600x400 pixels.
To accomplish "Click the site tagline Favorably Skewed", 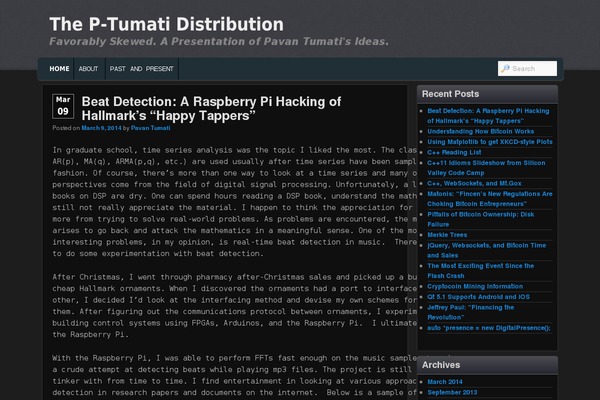I will coord(219,41).
